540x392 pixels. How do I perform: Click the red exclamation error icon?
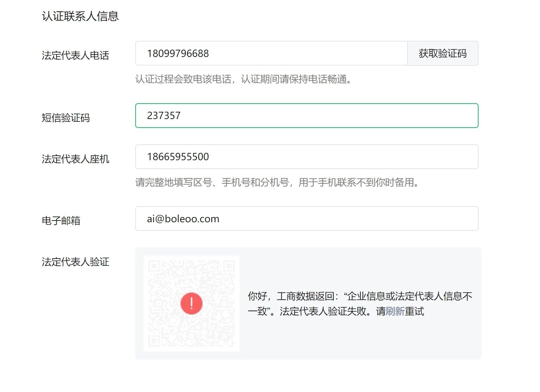click(x=192, y=304)
